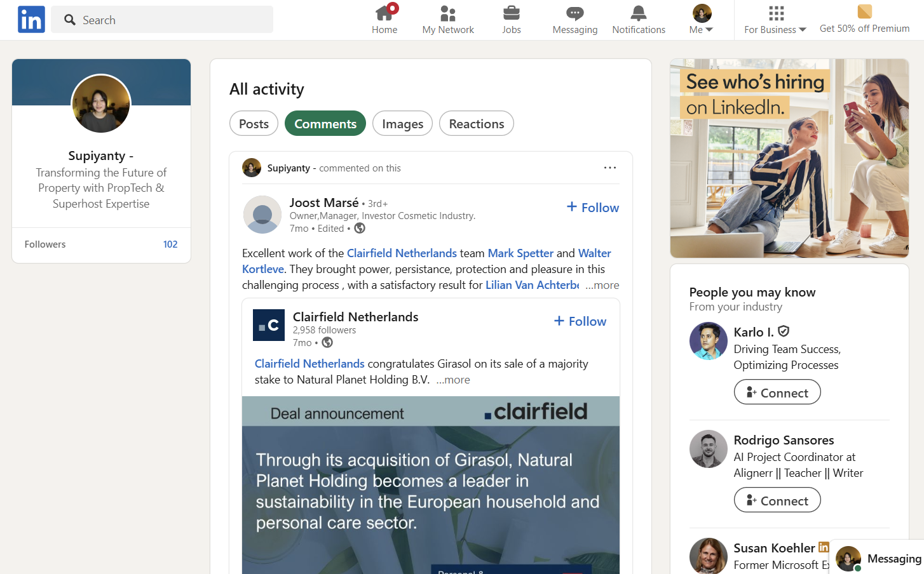
Task: Open the post's three-dot options menu
Action: point(610,168)
